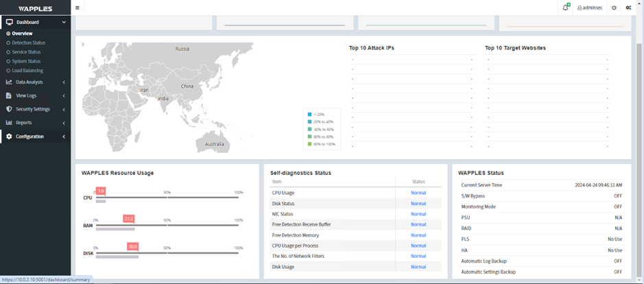The width and height of the screenshot is (644, 284).
Task: Expand the Data Analysis submenu arrow
Action: [64, 82]
